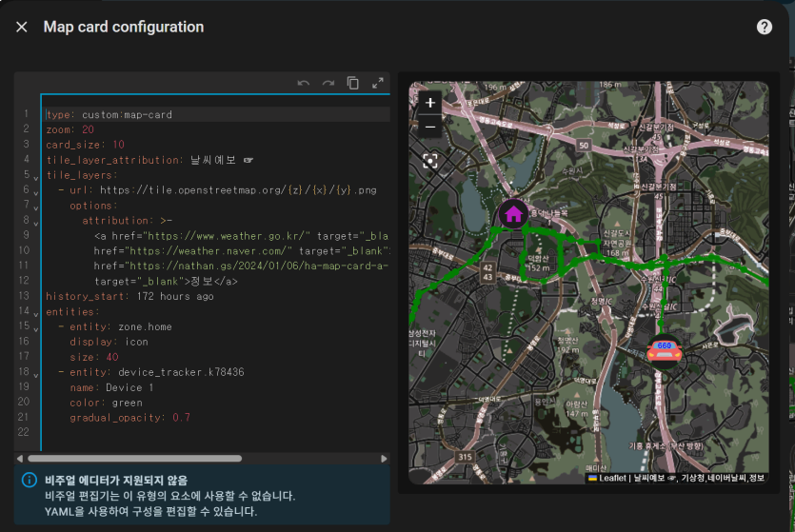795x532 pixels.
Task: Collapse the device_tracker entity fold on line 18
Action: (x=35, y=375)
